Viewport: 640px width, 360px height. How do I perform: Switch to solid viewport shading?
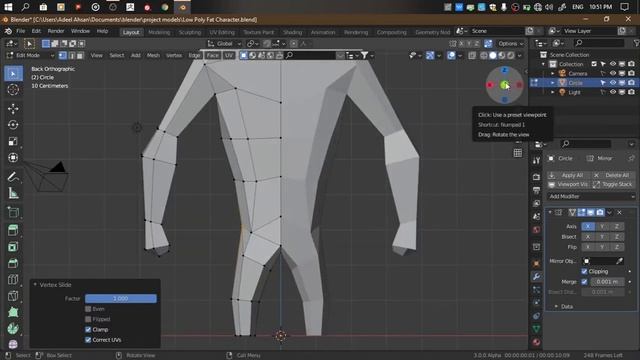(493, 56)
